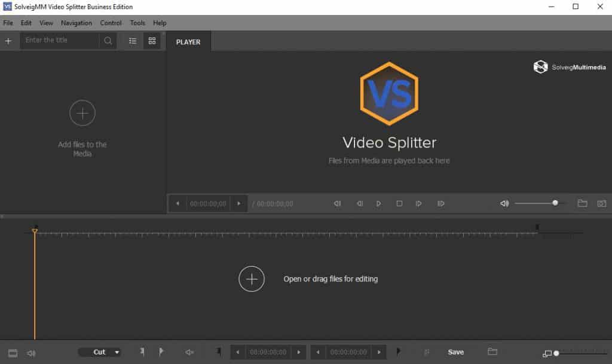Screen dimensions: 612x364
Task: Click the panel collapse handle above timeline
Action: (2, 216)
